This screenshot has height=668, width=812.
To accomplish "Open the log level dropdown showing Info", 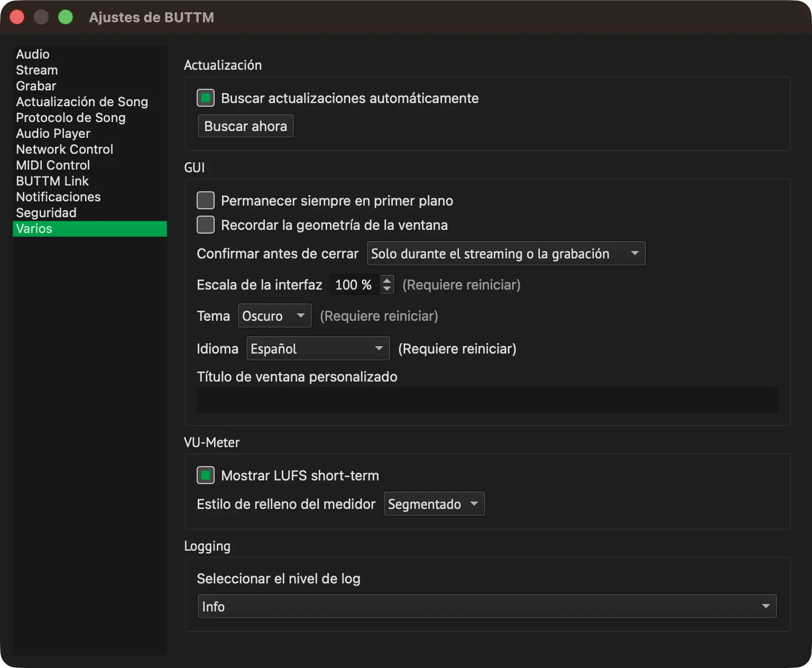I will (487, 606).
